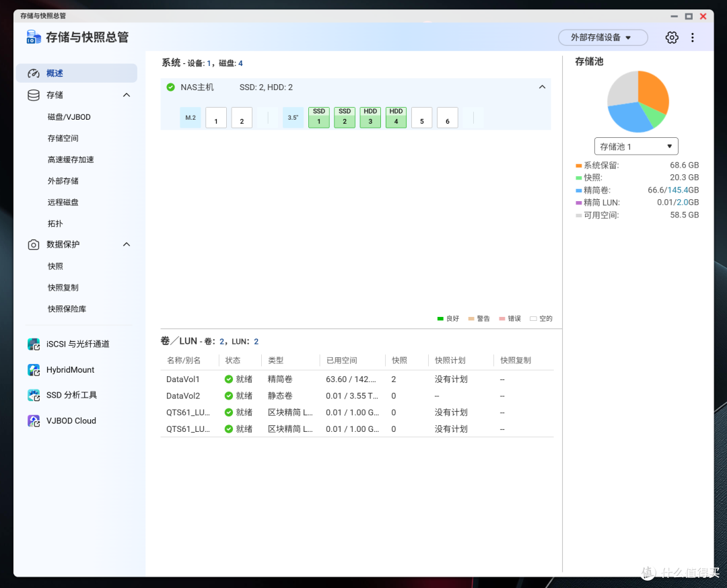727x588 pixels.
Task: Click the disk count 4 link
Action: (240, 63)
